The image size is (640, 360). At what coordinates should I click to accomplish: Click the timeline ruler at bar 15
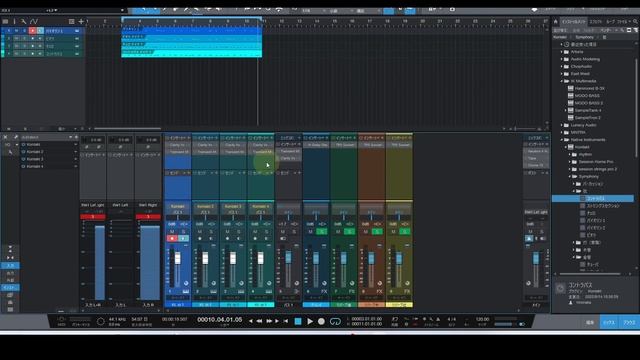click(334, 21)
